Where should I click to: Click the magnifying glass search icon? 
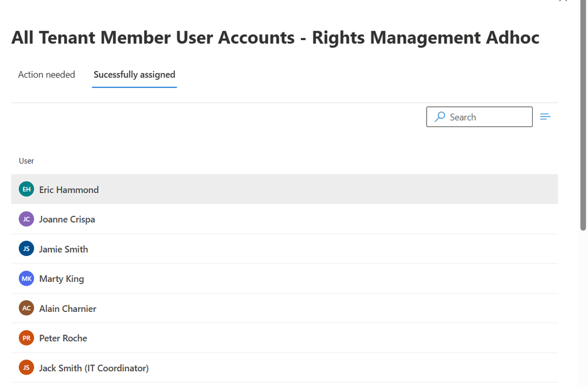pyautogui.click(x=440, y=117)
